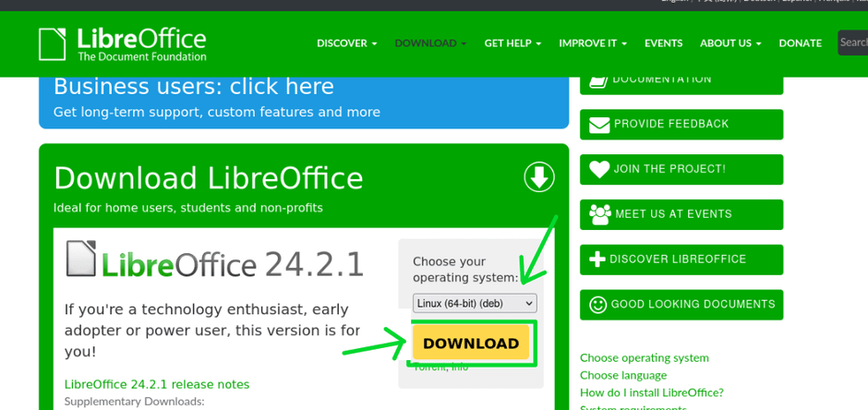Screen dimensions: 868x410
Task: Click the Choose your operating system: label
Action: (465, 270)
